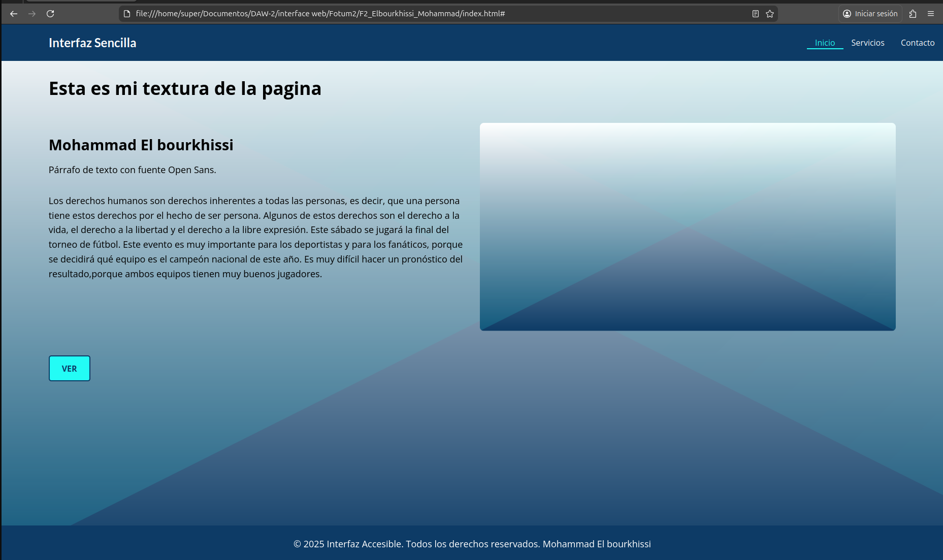Viewport: 943px width, 560px height.
Task: Open the browser hamburger menu
Action: (x=931, y=14)
